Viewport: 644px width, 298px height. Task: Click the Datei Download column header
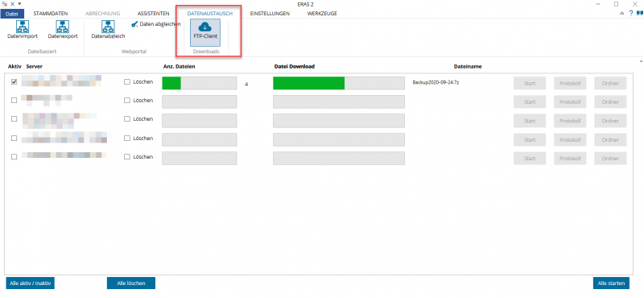[x=294, y=66]
